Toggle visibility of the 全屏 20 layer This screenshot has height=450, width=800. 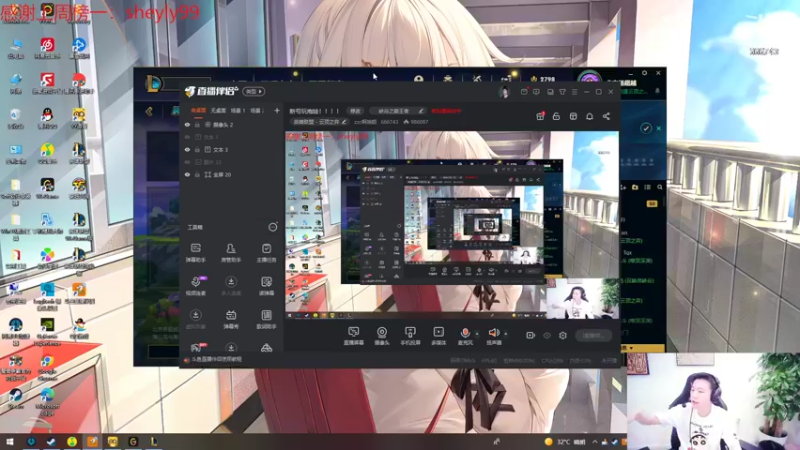tap(187, 174)
